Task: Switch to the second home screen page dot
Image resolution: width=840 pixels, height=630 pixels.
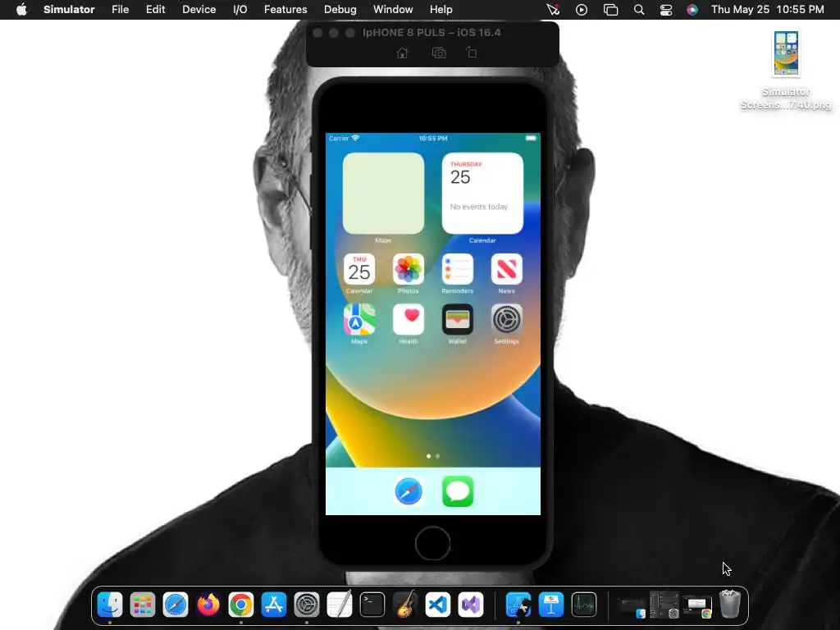Action: click(x=438, y=456)
